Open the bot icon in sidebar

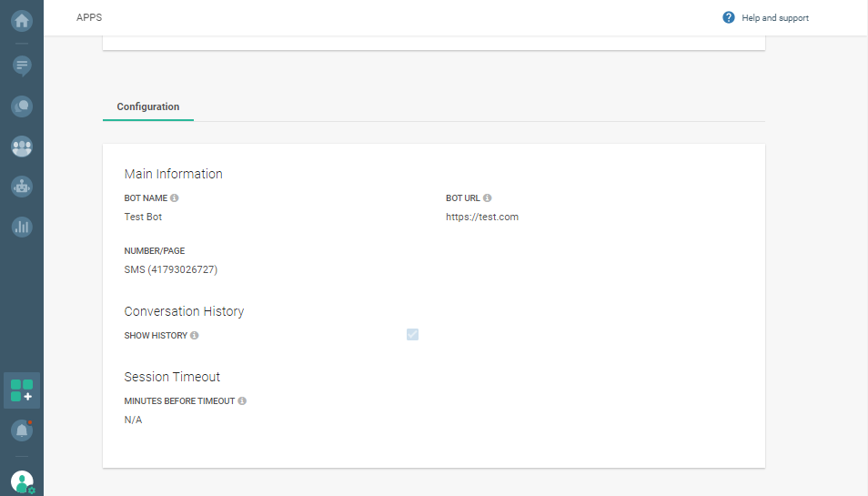pyautogui.click(x=22, y=186)
